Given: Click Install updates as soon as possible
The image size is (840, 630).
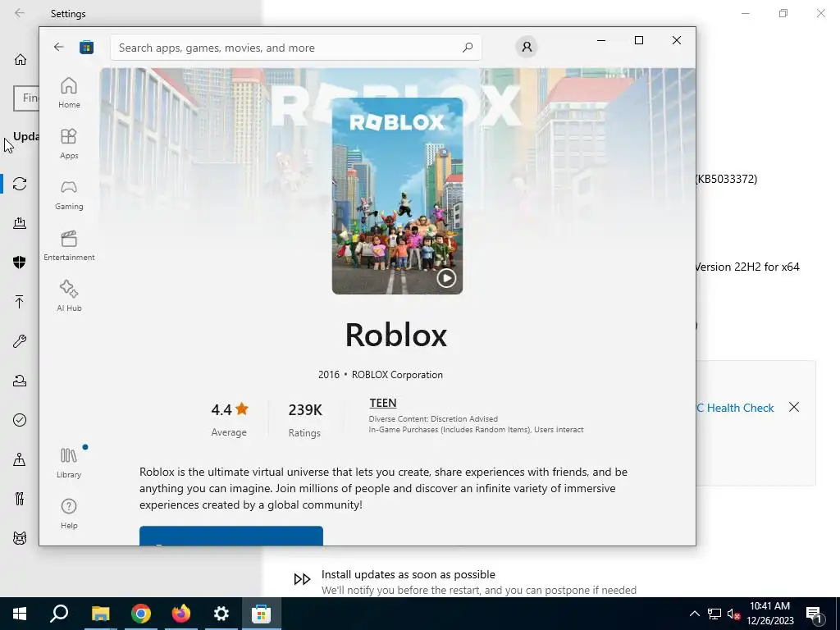Looking at the screenshot, I should click(x=409, y=574).
